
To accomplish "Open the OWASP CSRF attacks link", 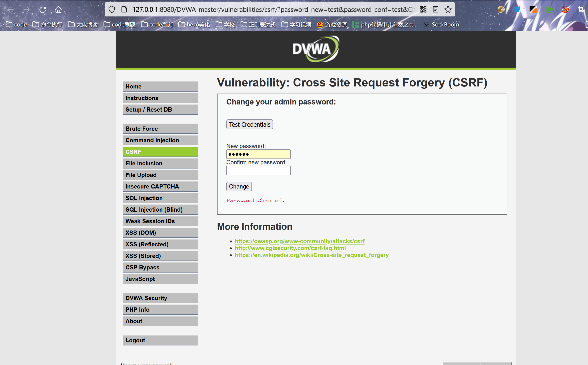I will point(300,241).
